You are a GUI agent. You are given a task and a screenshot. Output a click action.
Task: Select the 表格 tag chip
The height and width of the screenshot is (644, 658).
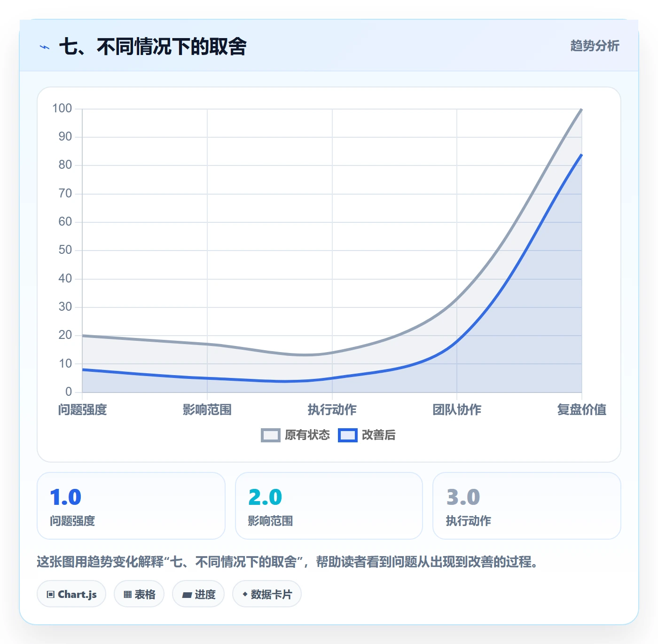(139, 594)
